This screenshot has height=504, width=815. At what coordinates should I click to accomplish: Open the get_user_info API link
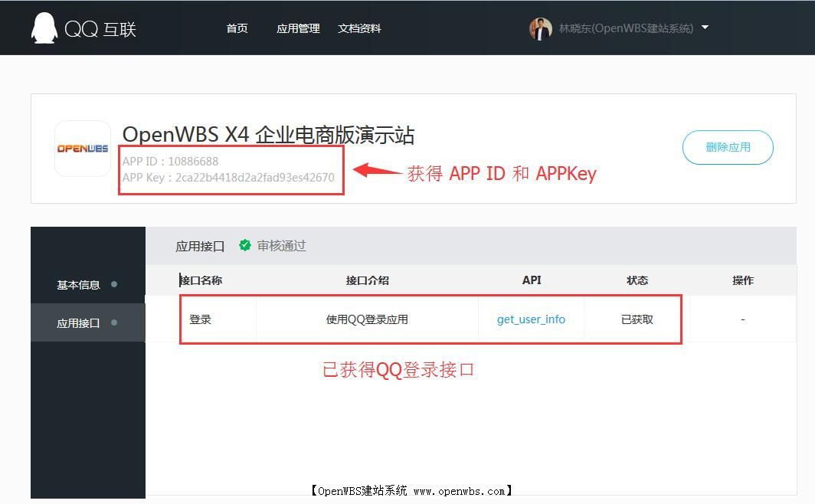tap(531, 319)
